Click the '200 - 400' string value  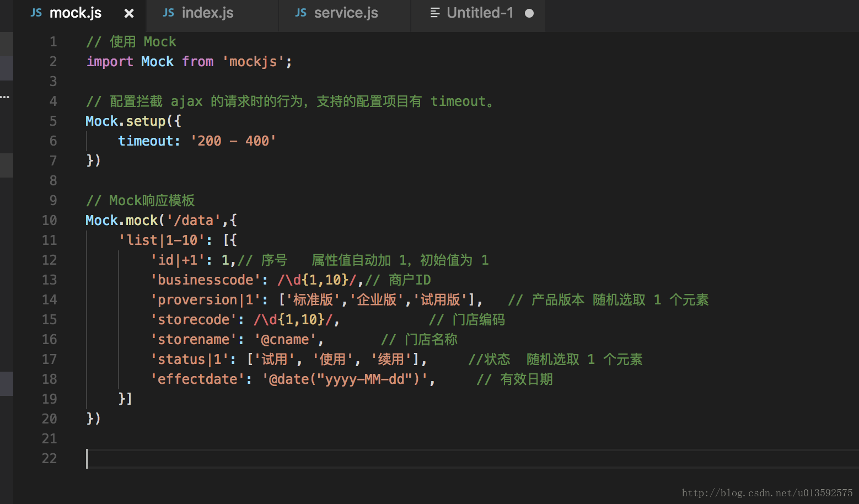click(233, 141)
